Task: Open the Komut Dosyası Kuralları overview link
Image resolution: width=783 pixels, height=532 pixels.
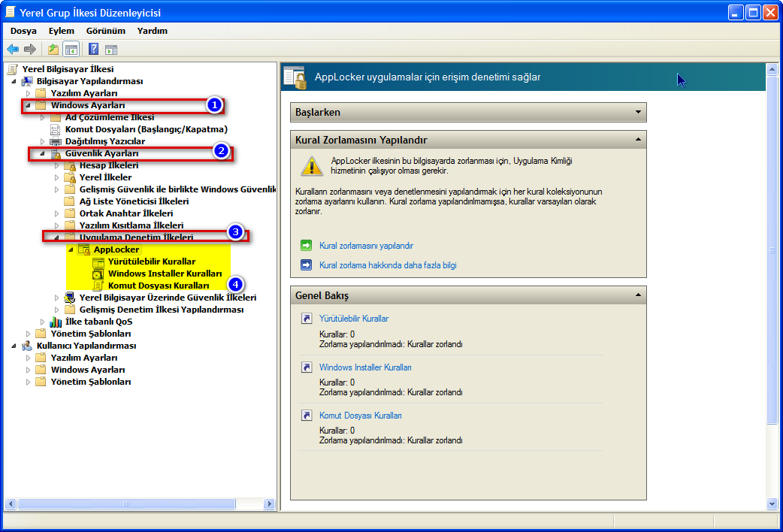Action: click(361, 415)
